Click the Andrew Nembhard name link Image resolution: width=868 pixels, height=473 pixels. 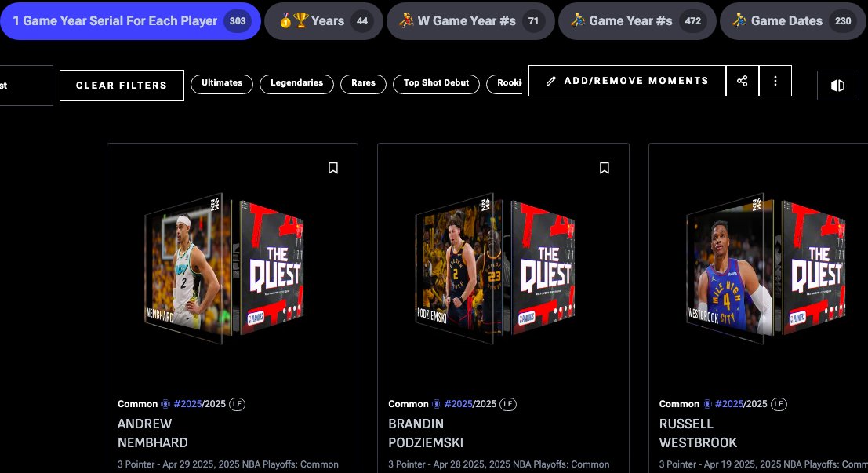coord(153,433)
